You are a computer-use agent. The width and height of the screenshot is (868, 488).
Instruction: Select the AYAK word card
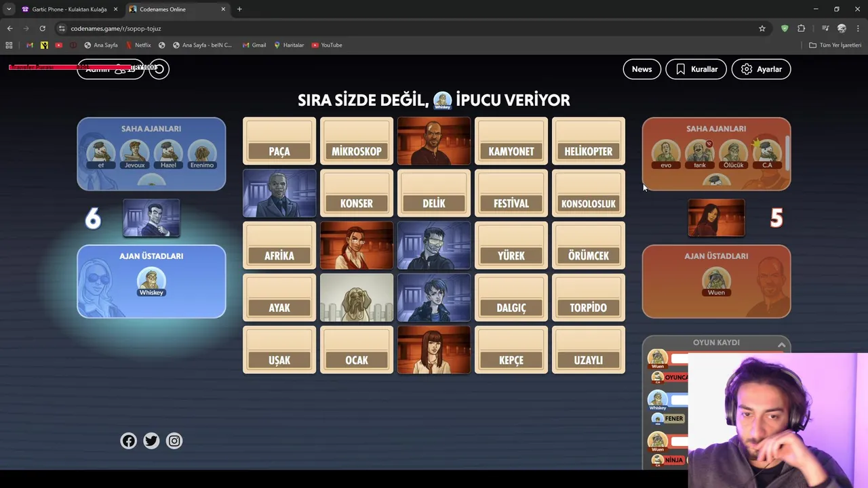point(279,298)
